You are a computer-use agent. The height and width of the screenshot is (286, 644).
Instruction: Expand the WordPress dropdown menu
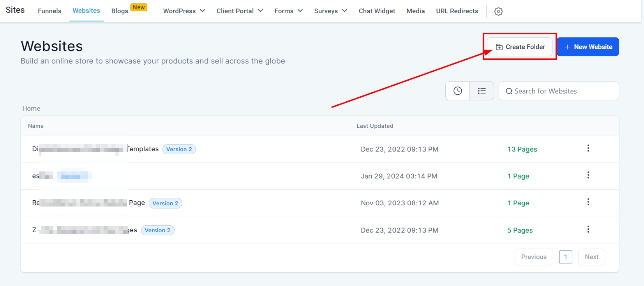click(x=184, y=11)
